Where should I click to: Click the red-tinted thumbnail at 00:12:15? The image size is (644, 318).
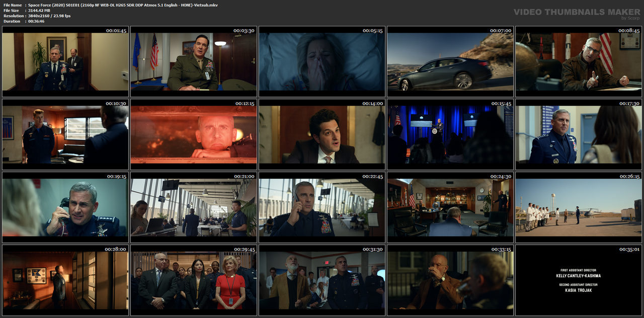[194, 134]
